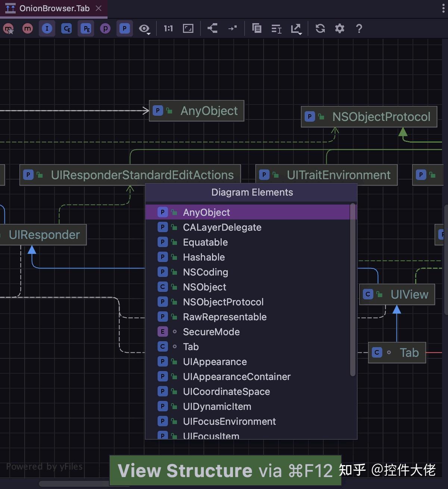Select the Tab class in Diagram Elements
Image resolution: width=448 pixels, height=489 pixels.
[191, 346]
